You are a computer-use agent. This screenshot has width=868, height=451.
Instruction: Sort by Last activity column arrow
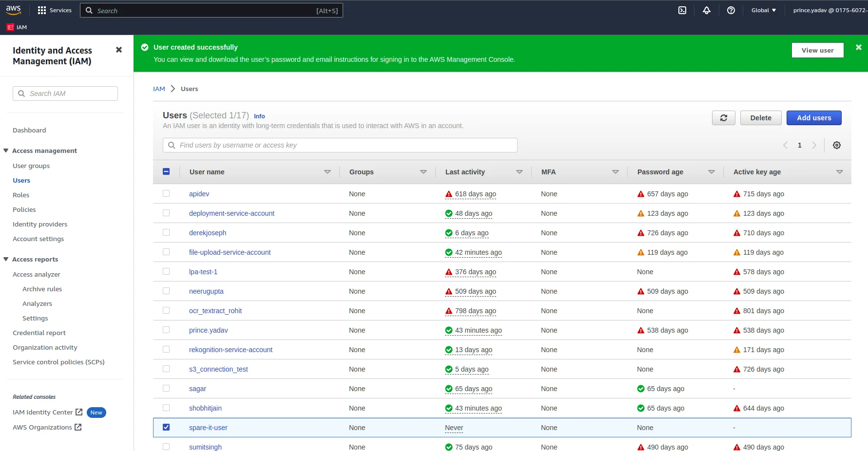point(520,172)
